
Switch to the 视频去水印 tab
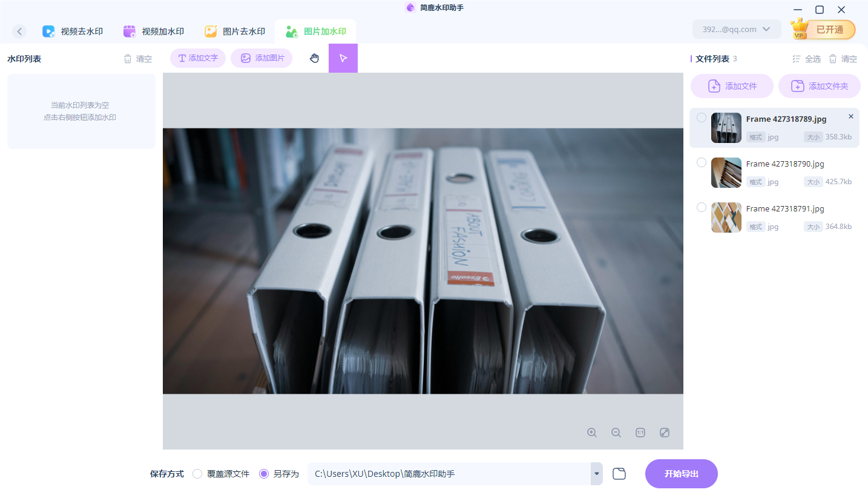point(73,30)
